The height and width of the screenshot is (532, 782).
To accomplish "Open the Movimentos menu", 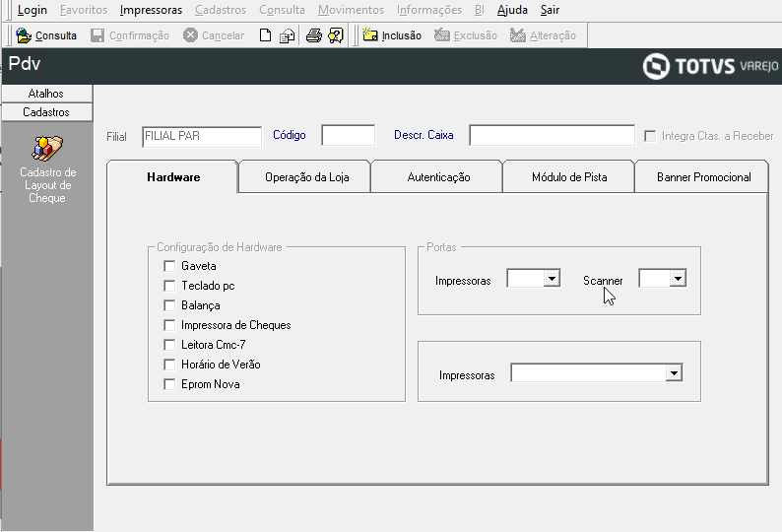I will (x=351, y=10).
